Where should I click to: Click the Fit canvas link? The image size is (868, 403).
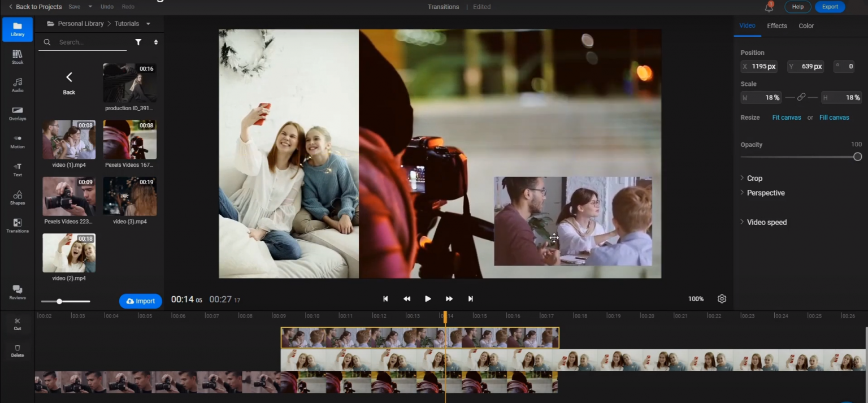787,118
